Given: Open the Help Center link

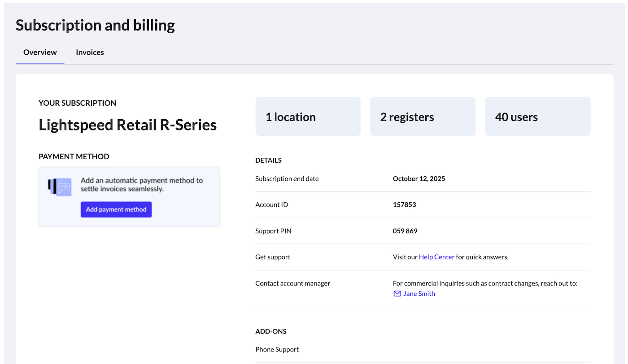Looking at the screenshot, I should pos(436,257).
